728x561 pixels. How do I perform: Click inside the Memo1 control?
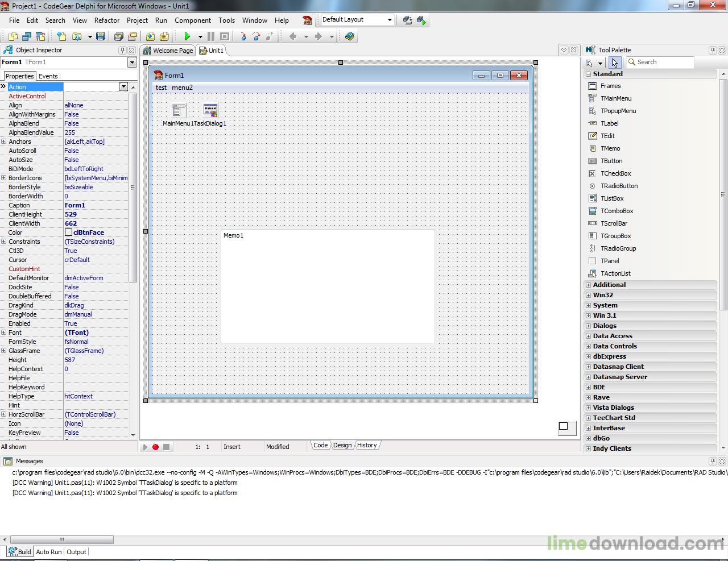328,286
